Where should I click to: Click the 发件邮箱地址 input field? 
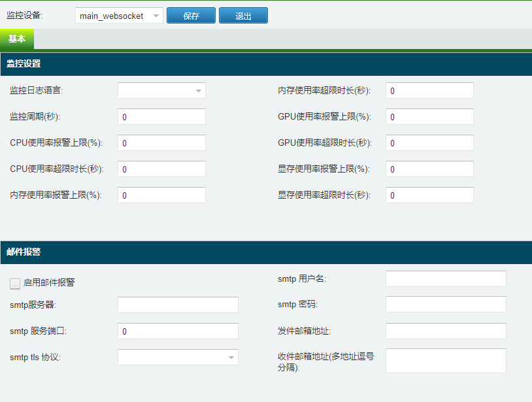click(x=446, y=331)
